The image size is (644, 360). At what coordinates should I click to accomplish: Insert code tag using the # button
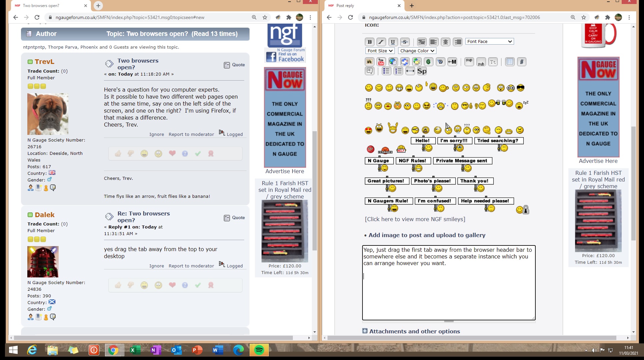pos(522,62)
